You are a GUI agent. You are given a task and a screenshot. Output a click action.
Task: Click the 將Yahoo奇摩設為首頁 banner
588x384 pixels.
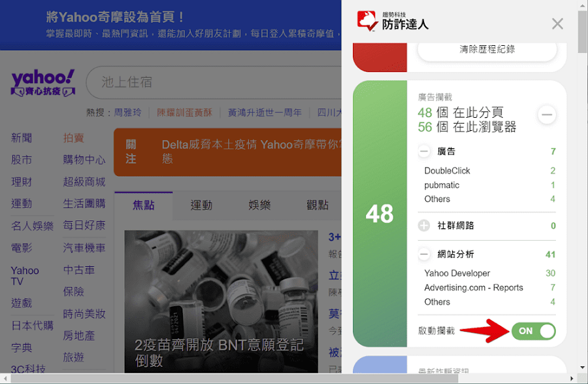click(171, 25)
